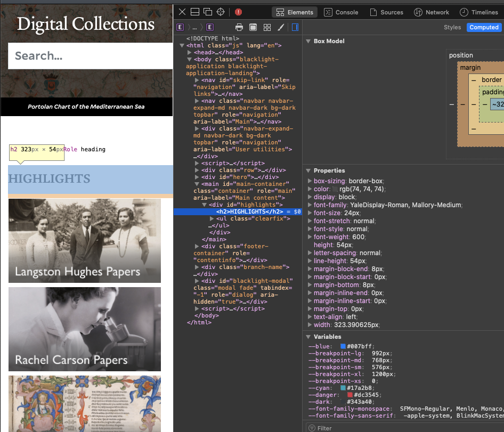Open the Rachel Carson Papers collection
This screenshot has height=432, width=504.
pos(84,329)
